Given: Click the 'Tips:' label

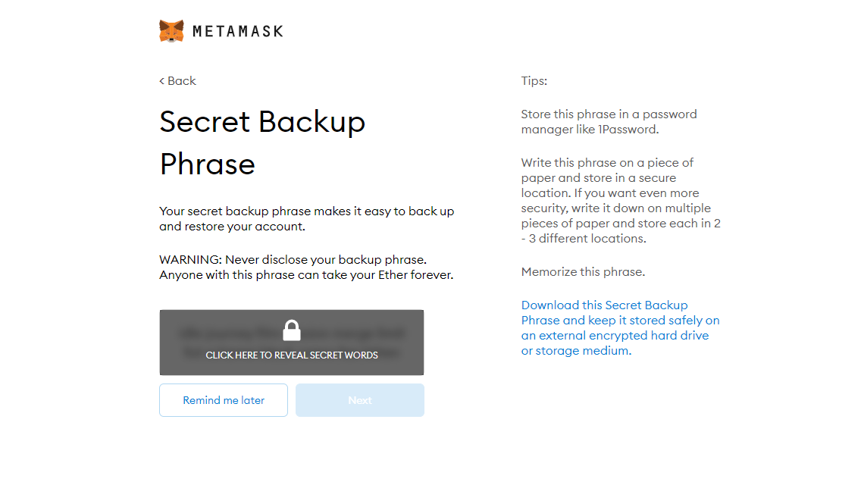Looking at the screenshot, I should (x=534, y=80).
